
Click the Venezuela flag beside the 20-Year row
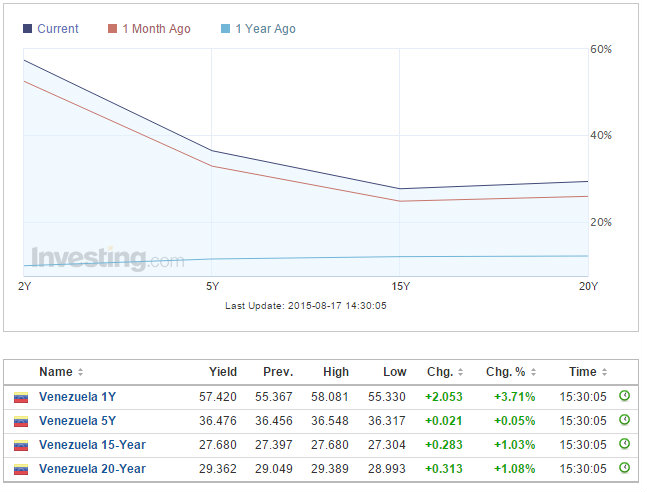click(x=21, y=469)
